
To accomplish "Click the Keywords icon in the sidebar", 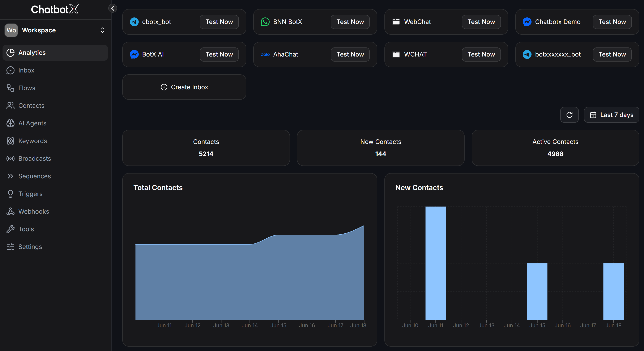I will click(x=10, y=141).
